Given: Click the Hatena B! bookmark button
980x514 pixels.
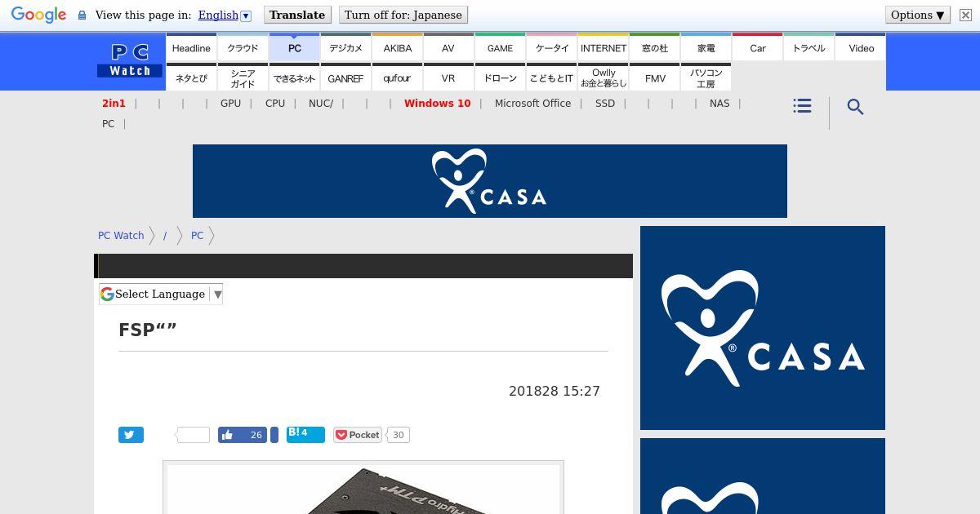Looking at the screenshot, I should 305,435.
